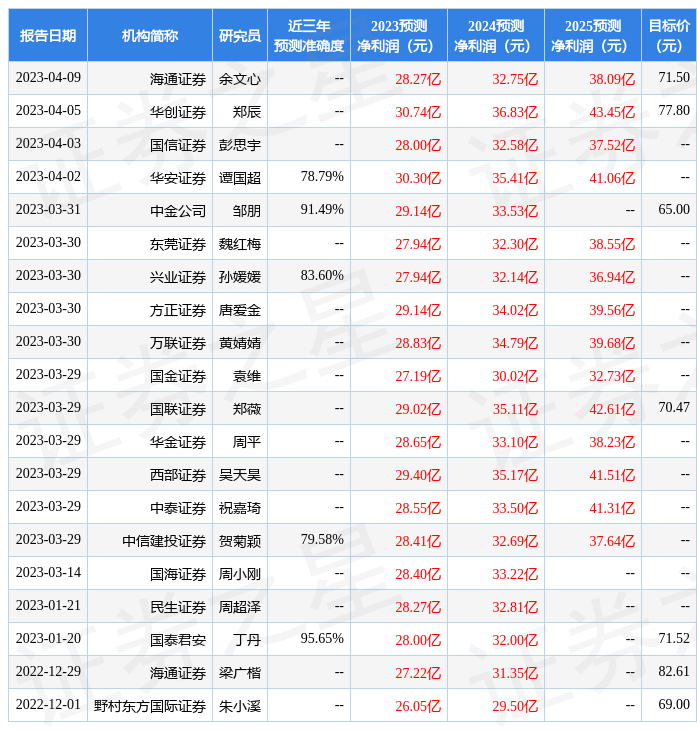
Task: Click target price 69.00
Action: (674, 705)
